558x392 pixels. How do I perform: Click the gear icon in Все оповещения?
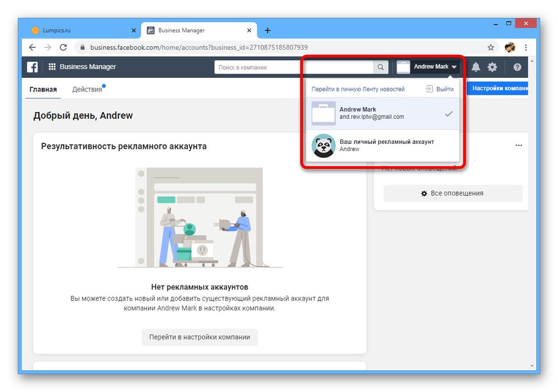pos(424,193)
